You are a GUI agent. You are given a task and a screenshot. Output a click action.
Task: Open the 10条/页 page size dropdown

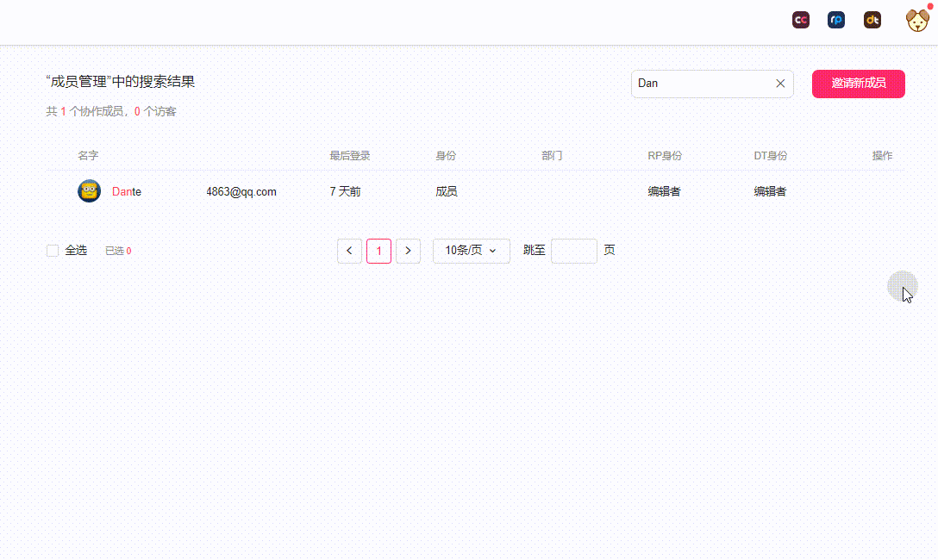pos(471,251)
